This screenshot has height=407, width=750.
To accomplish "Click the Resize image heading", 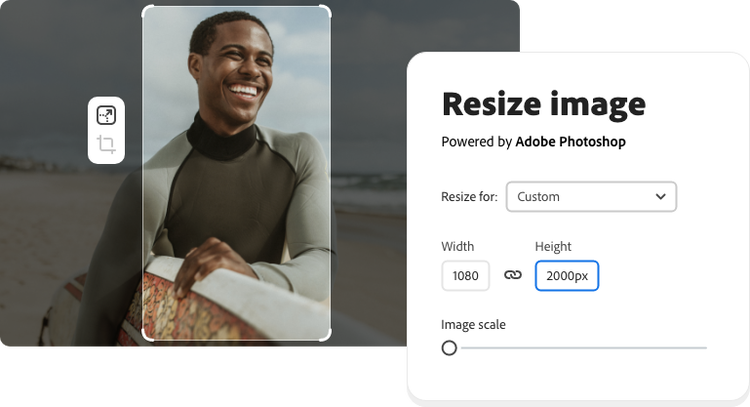I will click(x=543, y=104).
